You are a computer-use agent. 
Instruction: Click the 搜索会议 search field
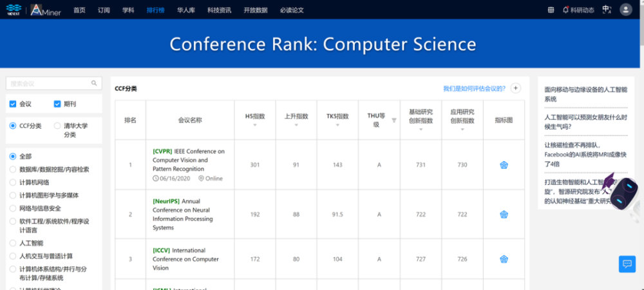tap(54, 83)
